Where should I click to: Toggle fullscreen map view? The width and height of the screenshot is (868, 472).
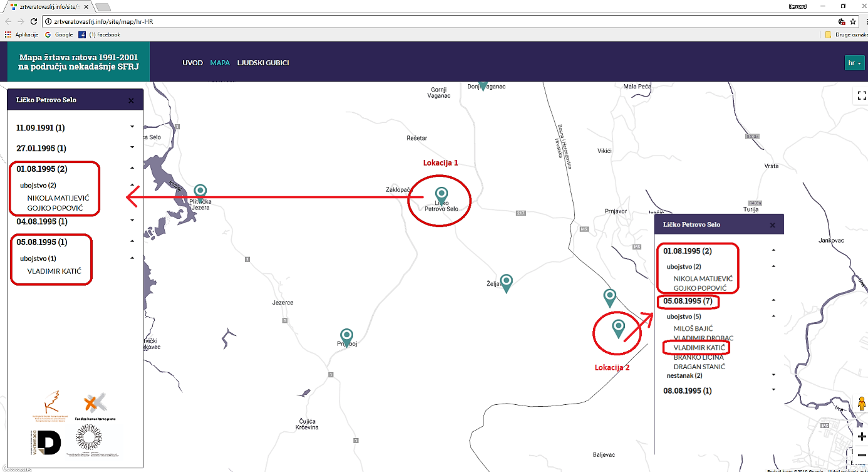861,96
